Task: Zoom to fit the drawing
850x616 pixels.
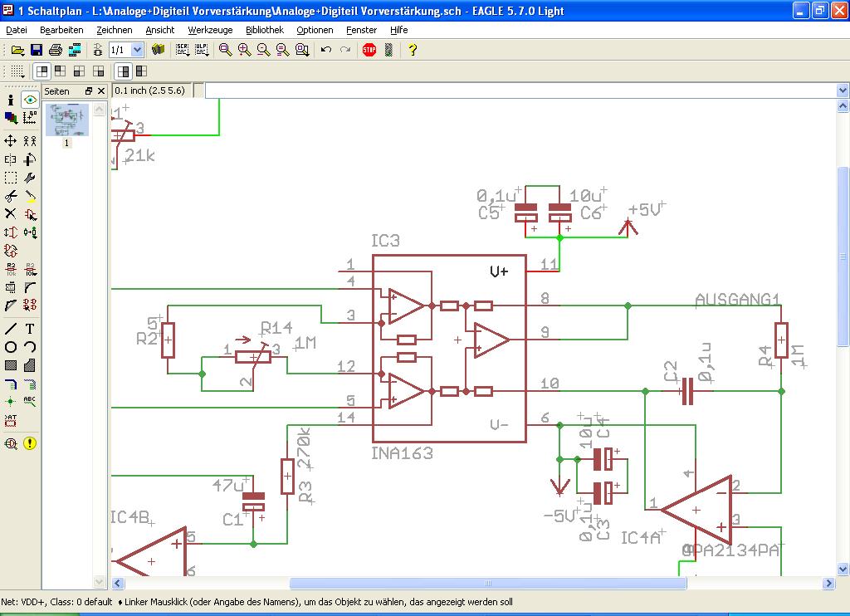Action: pyautogui.click(x=225, y=50)
